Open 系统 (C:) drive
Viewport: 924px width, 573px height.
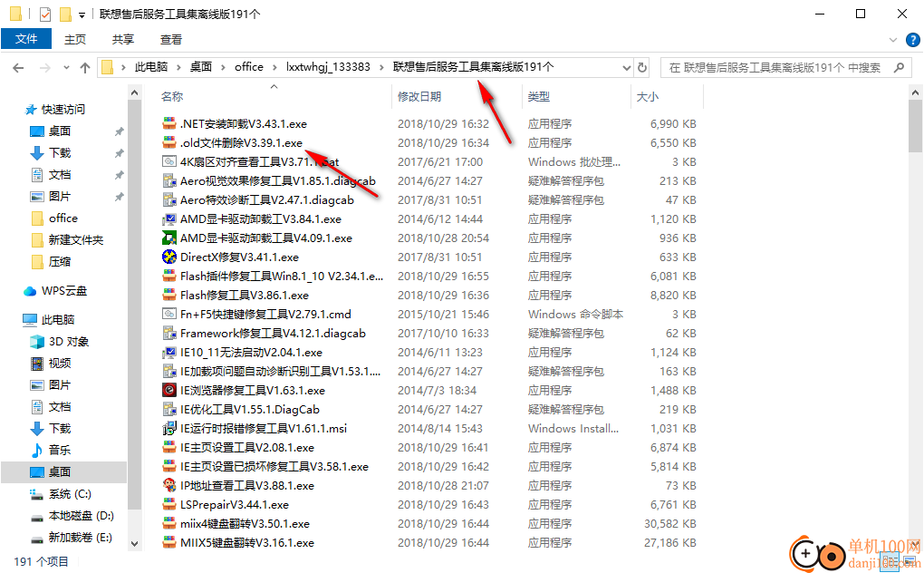[70, 494]
